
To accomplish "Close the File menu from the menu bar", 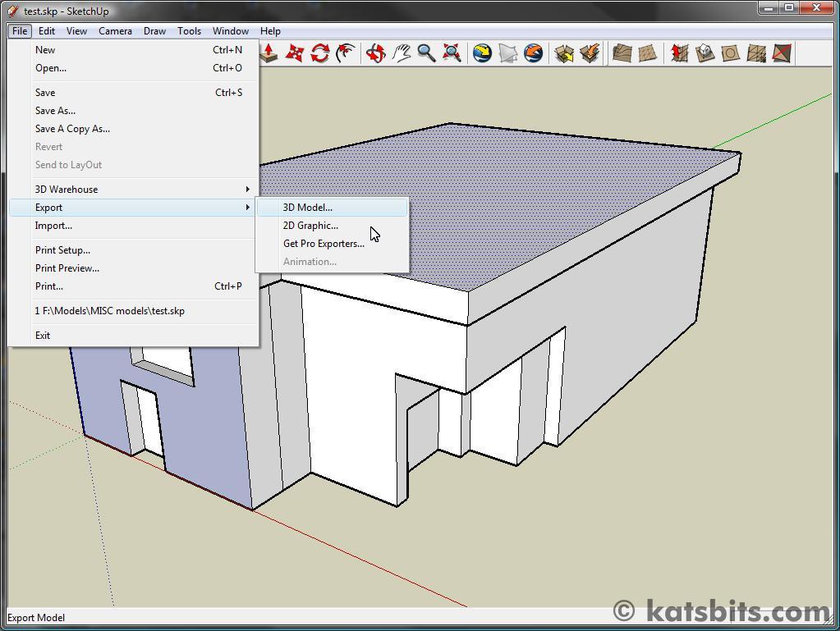I will [20, 31].
